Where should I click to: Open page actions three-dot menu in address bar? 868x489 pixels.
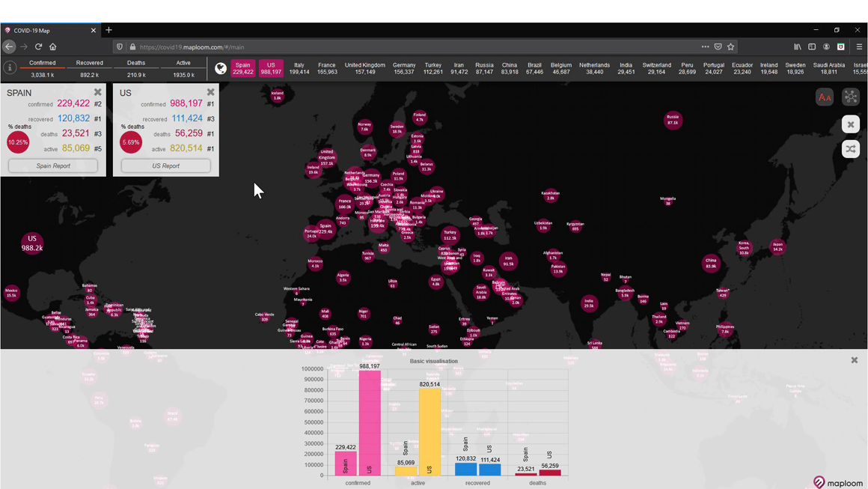705,46
